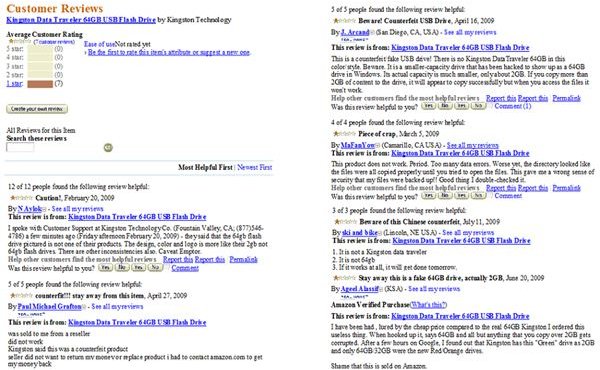Select the Most Helpful First sort option
Image resolution: width=600 pixels, height=370 pixels.
(x=205, y=167)
